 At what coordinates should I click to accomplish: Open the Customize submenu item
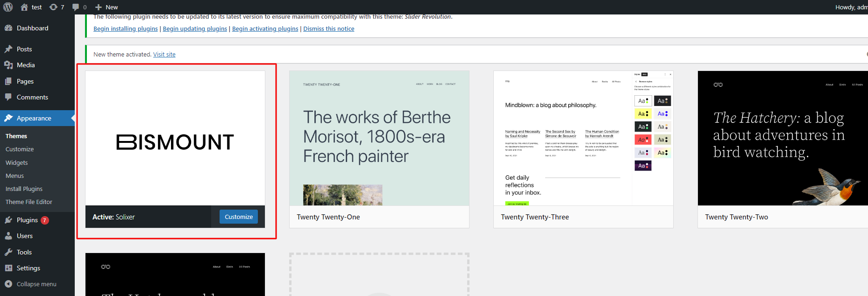tap(20, 149)
